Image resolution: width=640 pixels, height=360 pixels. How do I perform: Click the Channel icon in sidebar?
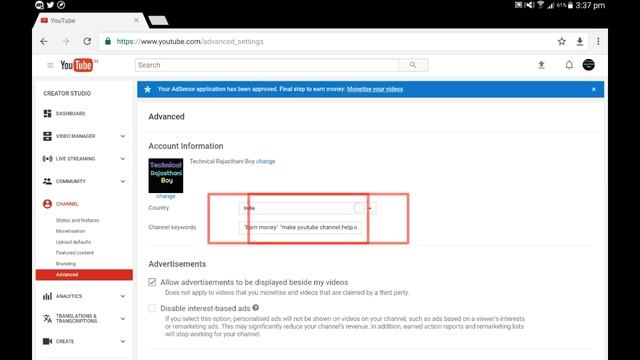click(47, 204)
